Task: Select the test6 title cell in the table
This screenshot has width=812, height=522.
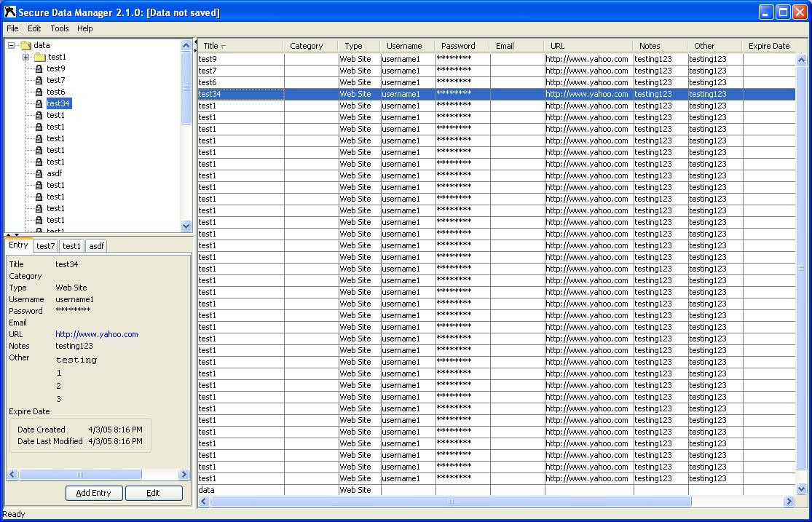Action: 241,82
